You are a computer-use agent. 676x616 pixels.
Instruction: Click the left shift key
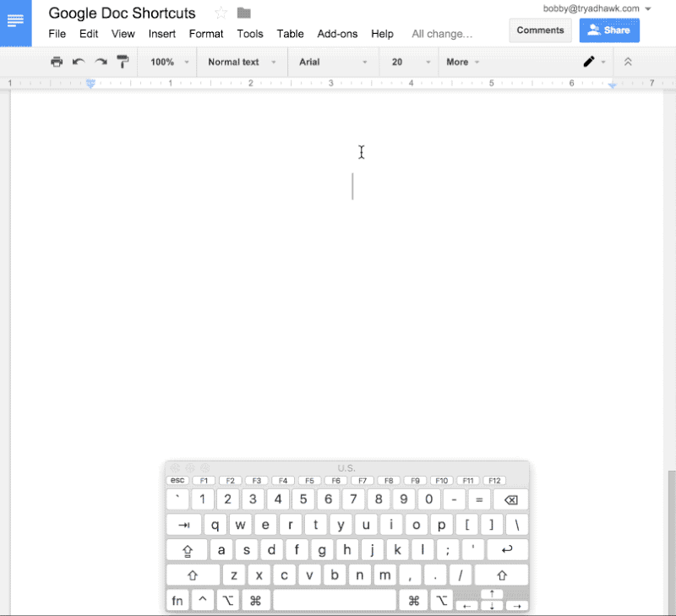coord(193,575)
